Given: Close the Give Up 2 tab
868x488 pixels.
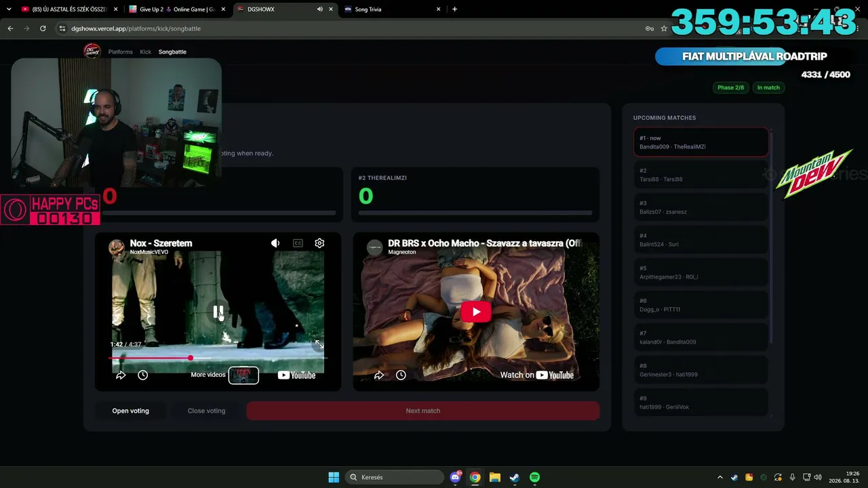Looking at the screenshot, I should 223,9.
